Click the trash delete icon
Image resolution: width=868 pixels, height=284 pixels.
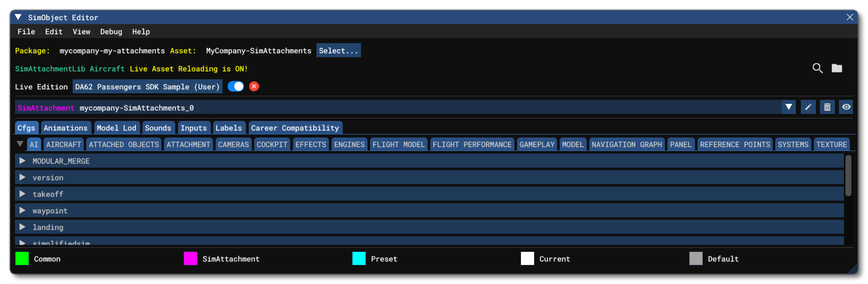point(827,107)
